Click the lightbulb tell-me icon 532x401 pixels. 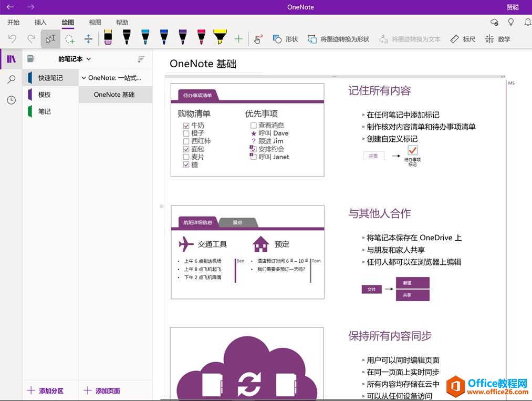[510, 23]
